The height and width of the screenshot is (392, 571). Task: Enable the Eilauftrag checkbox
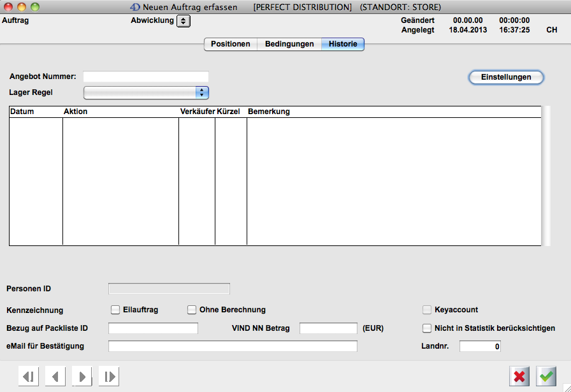click(x=115, y=310)
